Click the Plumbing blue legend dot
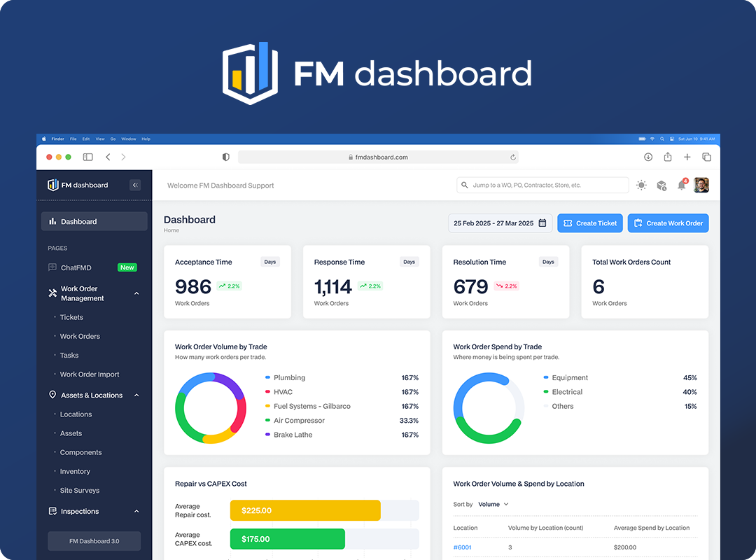 tap(267, 378)
